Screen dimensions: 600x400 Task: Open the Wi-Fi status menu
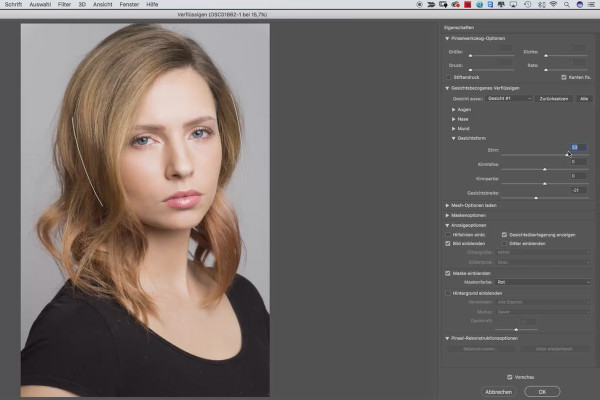(553, 5)
